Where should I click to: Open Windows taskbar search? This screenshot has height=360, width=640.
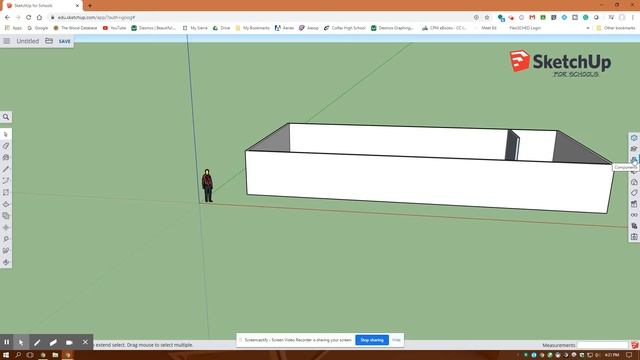(18, 355)
